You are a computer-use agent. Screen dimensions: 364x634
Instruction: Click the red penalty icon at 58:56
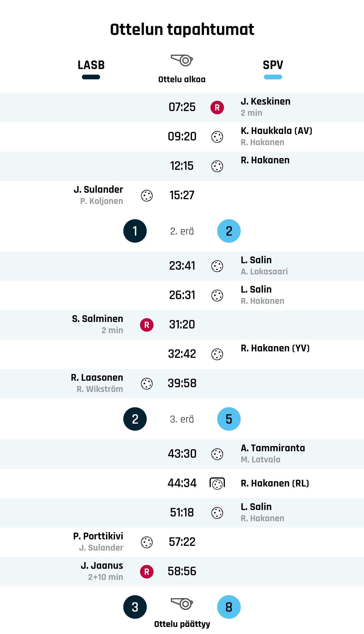pos(147,572)
